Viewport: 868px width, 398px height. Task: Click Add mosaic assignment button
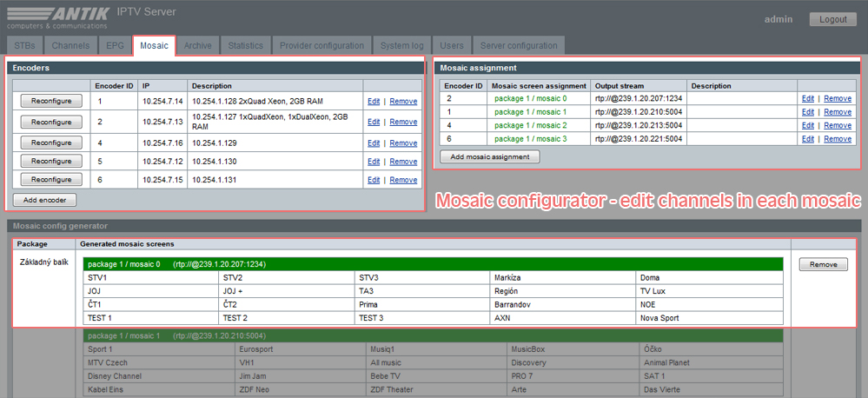coord(490,156)
